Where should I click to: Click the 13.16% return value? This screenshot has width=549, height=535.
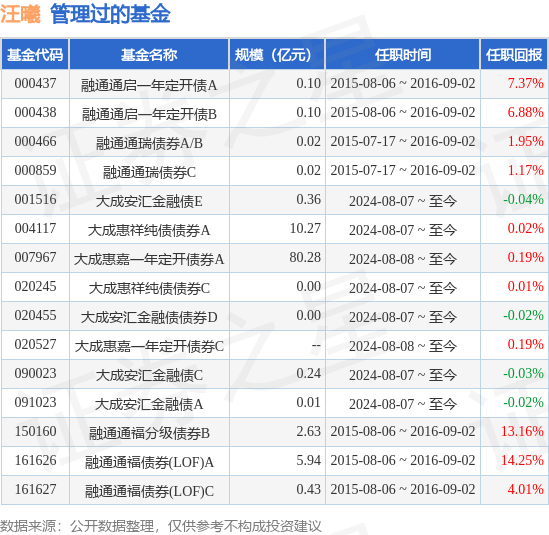522,432
